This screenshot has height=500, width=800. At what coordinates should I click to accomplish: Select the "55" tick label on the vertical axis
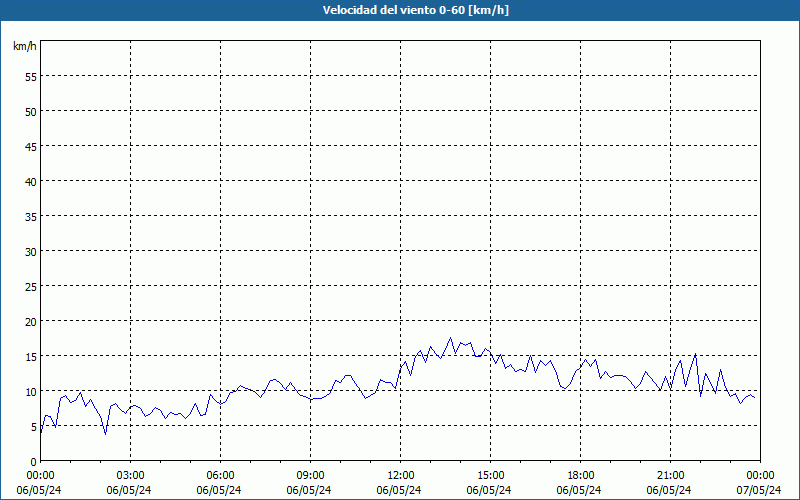point(31,77)
